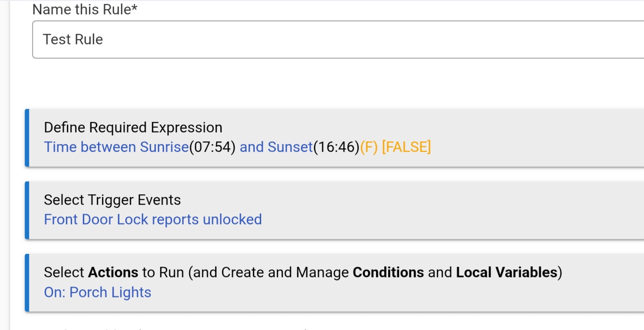The height and width of the screenshot is (330, 644).
Task: Click the orange (F) indicator
Action: [369, 147]
